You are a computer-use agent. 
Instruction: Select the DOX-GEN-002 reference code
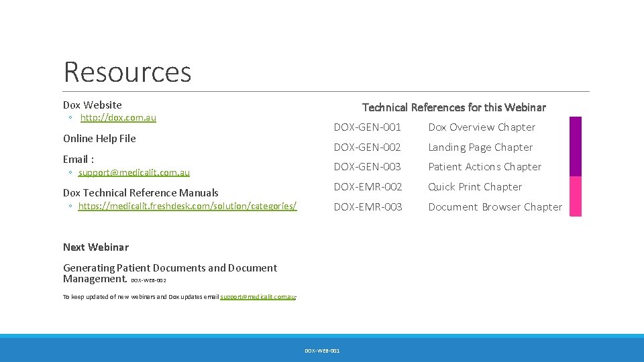click(367, 147)
